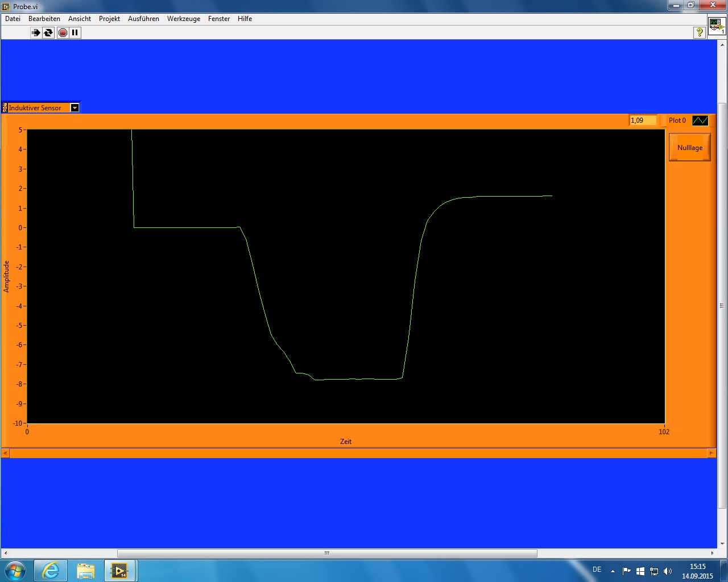Close the Probe.vi window

[713, 5]
